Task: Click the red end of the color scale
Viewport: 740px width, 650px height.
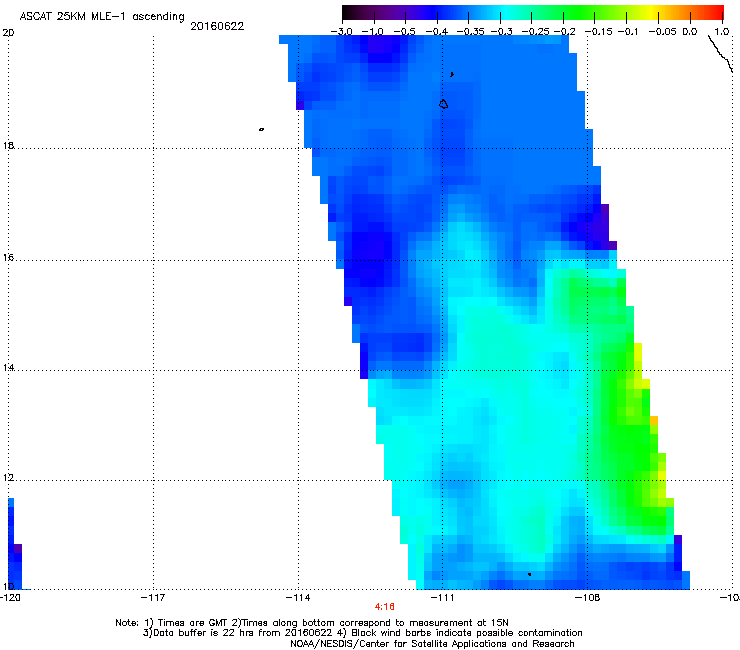Action: (715, 12)
